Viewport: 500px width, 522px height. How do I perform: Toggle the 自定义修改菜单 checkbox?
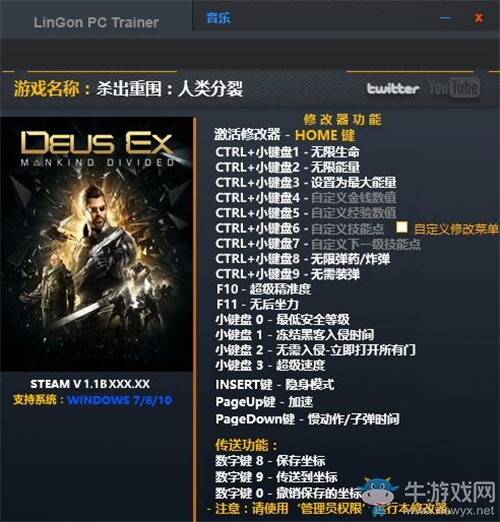point(402,227)
